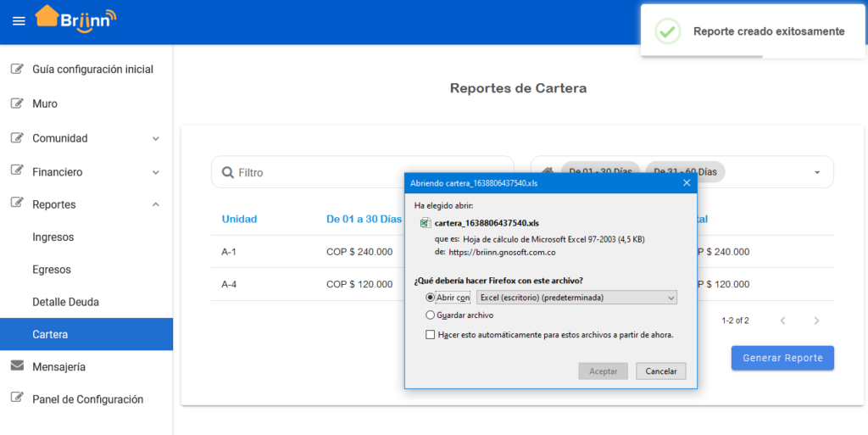Open the hamburger navigation menu
868x435 pixels.
click(19, 21)
